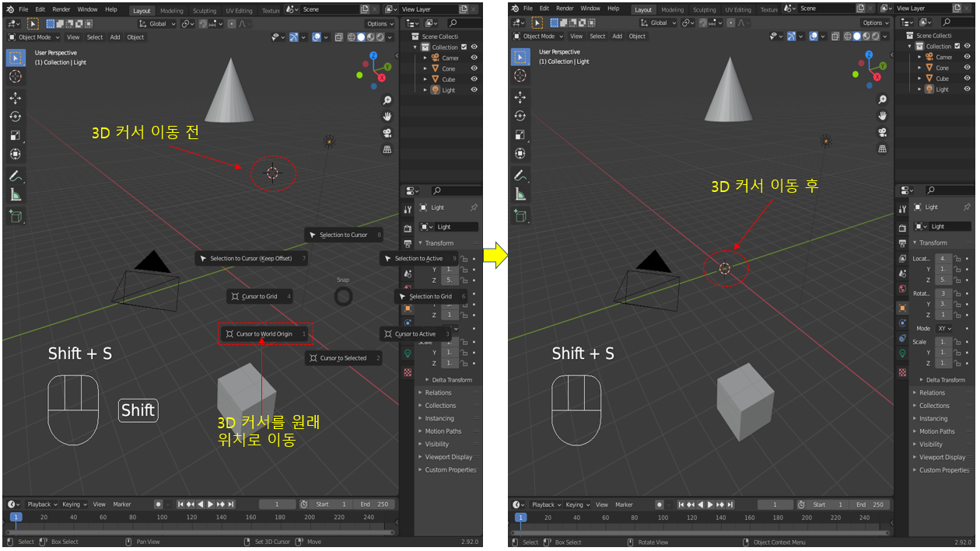Click frame 1 playhead marker in right timeline
The width and height of the screenshot is (980, 551).
pos(520,517)
